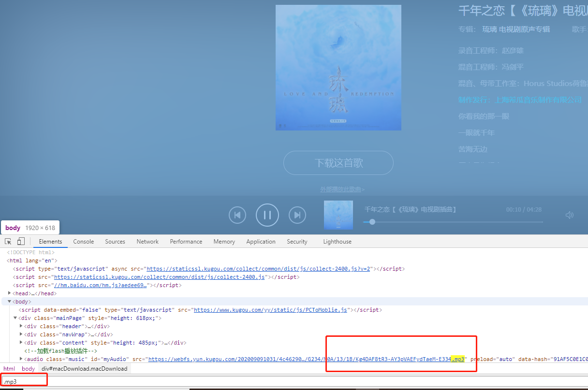588x390 pixels.
Task: Open the Sources tab
Action: click(x=115, y=242)
